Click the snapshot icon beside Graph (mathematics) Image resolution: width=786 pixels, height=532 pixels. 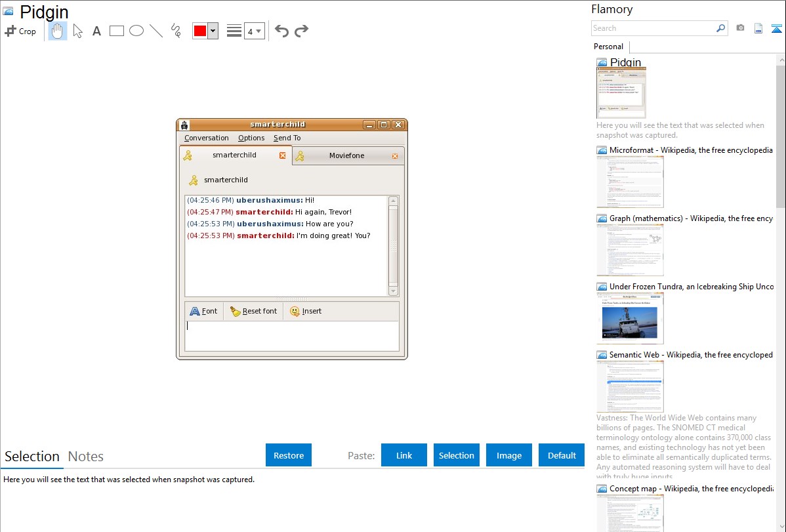tap(602, 218)
